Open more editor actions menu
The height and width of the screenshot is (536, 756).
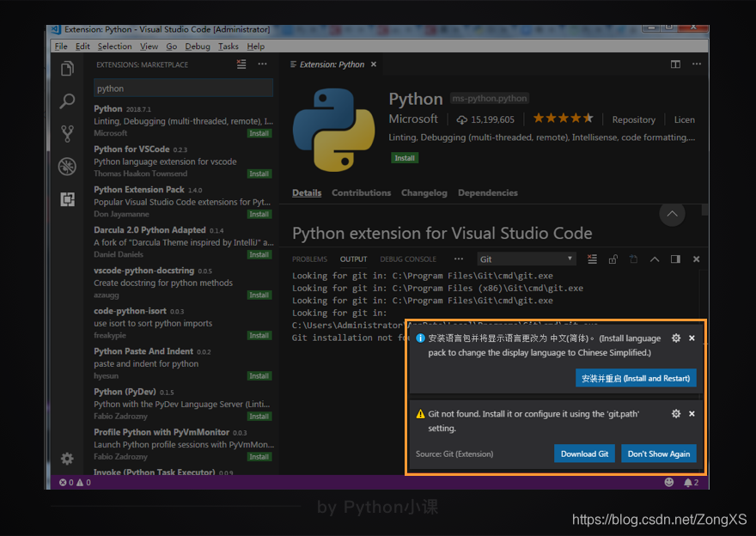pos(697,64)
